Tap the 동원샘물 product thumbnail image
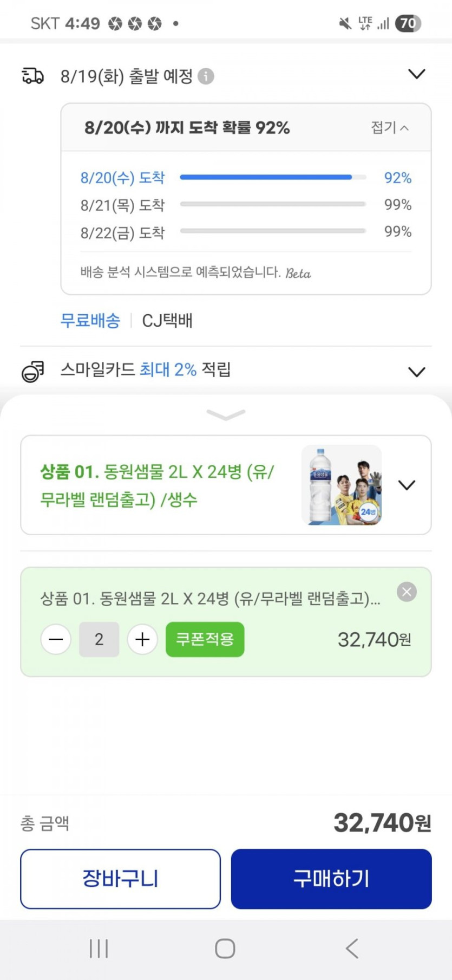Screen dimensions: 452x980 (342, 485)
